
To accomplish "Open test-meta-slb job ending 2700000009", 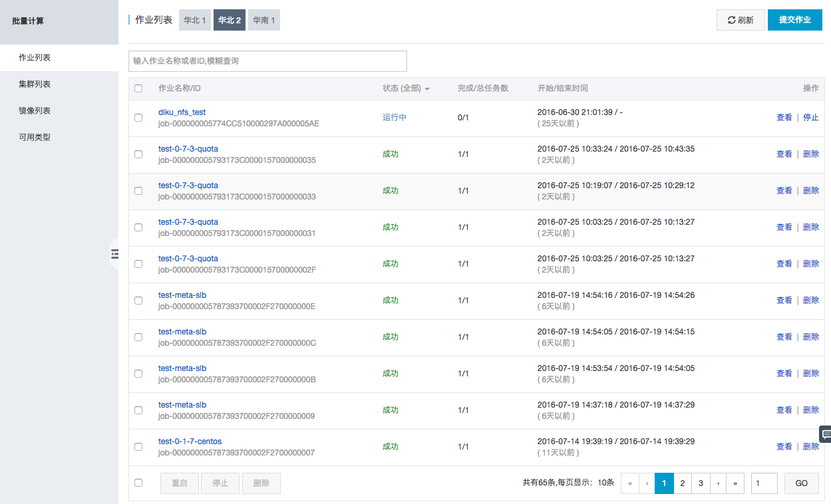I will 182,405.
